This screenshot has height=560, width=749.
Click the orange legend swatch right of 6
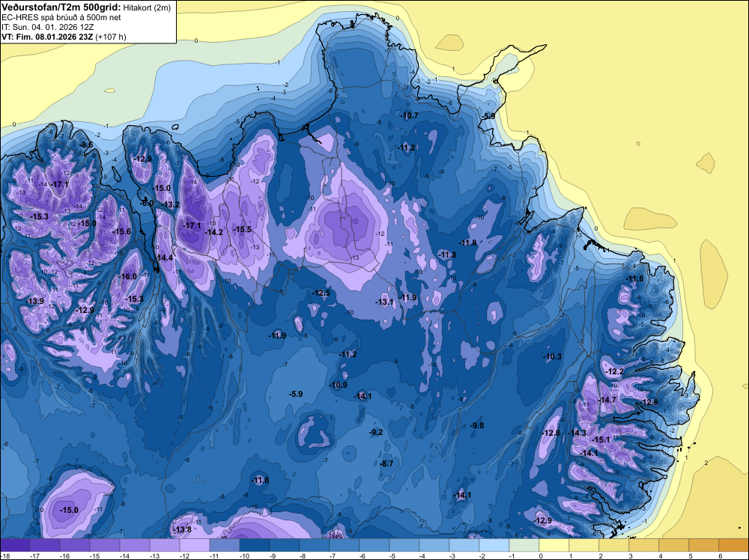click(734, 545)
